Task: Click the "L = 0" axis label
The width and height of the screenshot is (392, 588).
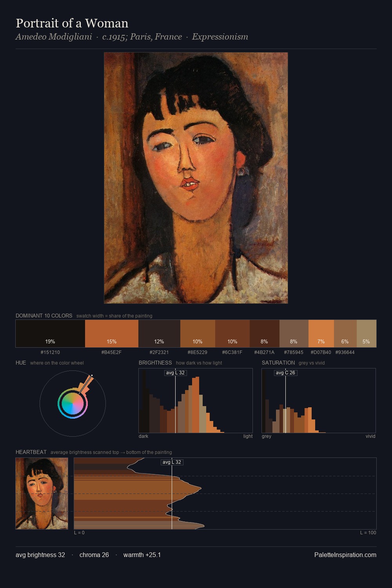Action: click(79, 533)
